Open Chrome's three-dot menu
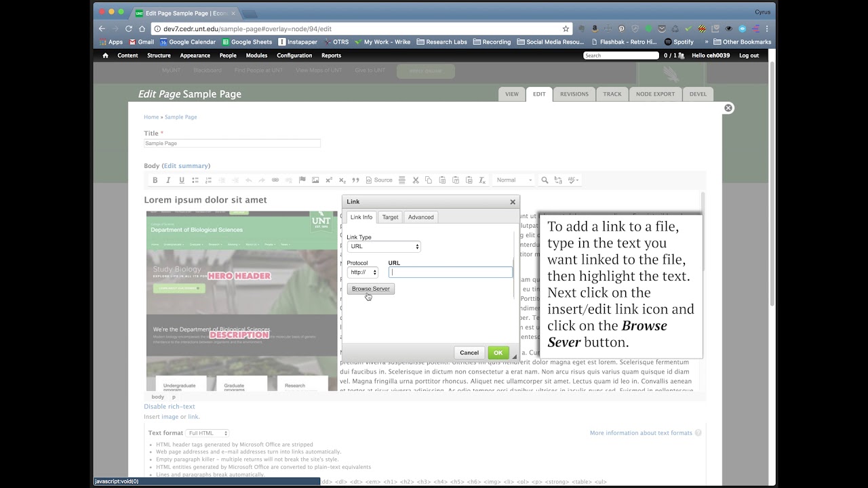 click(767, 28)
